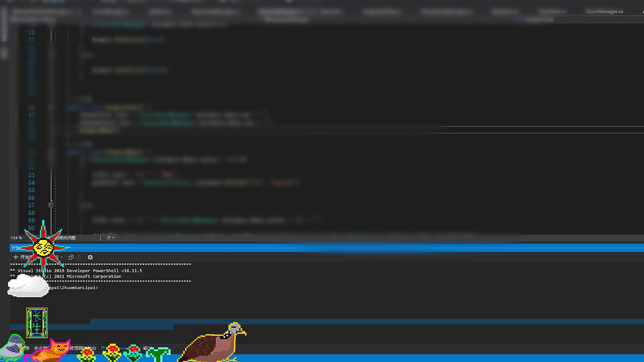Open the 134 % zoom level dropdown
The height and width of the screenshot is (362, 644).
(17, 238)
